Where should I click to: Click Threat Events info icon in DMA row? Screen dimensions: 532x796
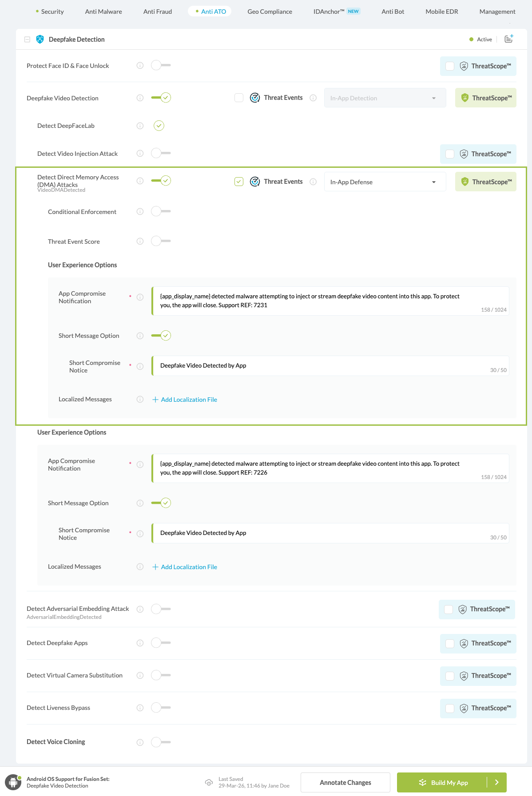click(x=313, y=182)
